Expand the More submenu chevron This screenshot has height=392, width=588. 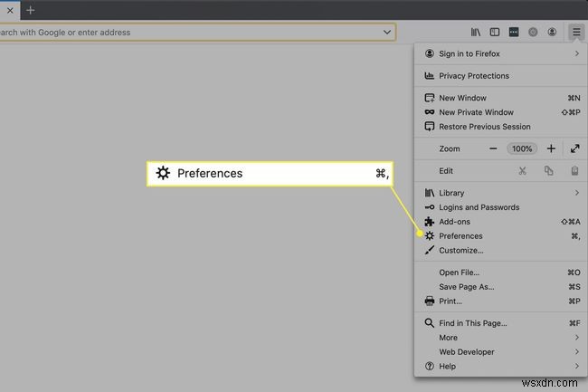click(x=577, y=338)
